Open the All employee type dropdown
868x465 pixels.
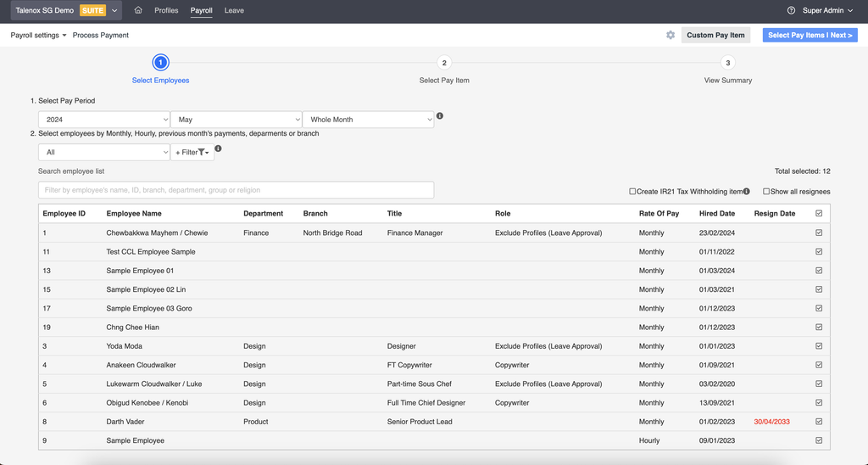point(104,152)
